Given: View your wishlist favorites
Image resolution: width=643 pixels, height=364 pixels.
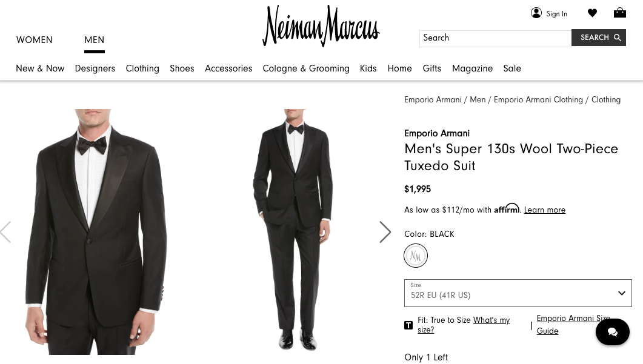Looking at the screenshot, I should (592, 13).
